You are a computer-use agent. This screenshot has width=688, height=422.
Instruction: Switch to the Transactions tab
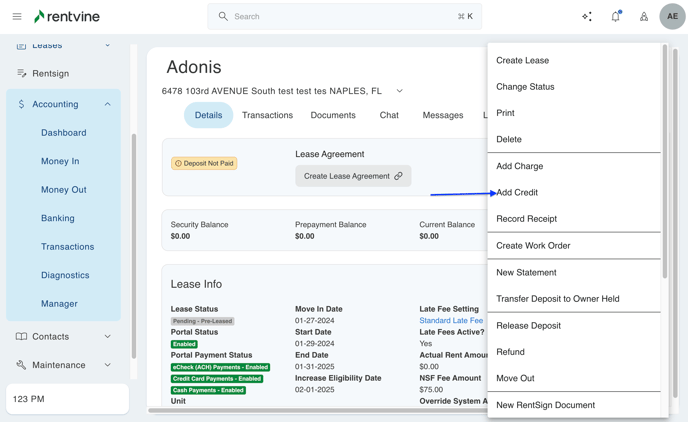pyautogui.click(x=267, y=116)
